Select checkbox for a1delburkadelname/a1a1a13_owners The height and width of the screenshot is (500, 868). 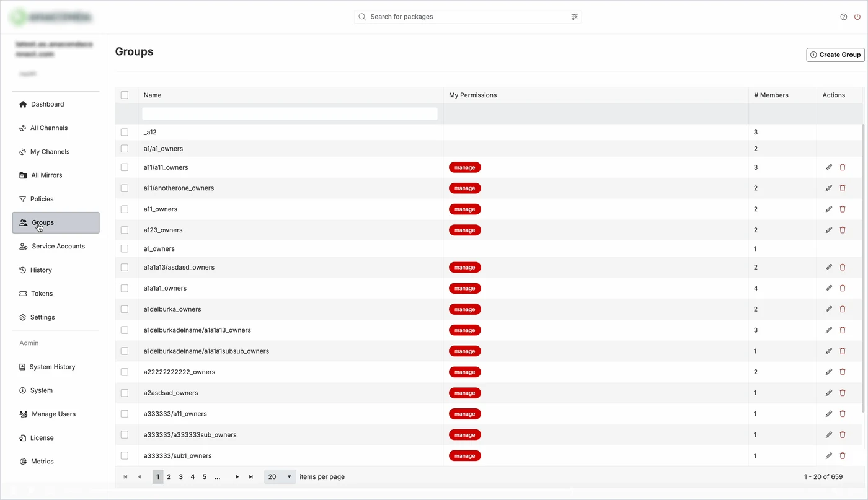[x=125, y=330]
